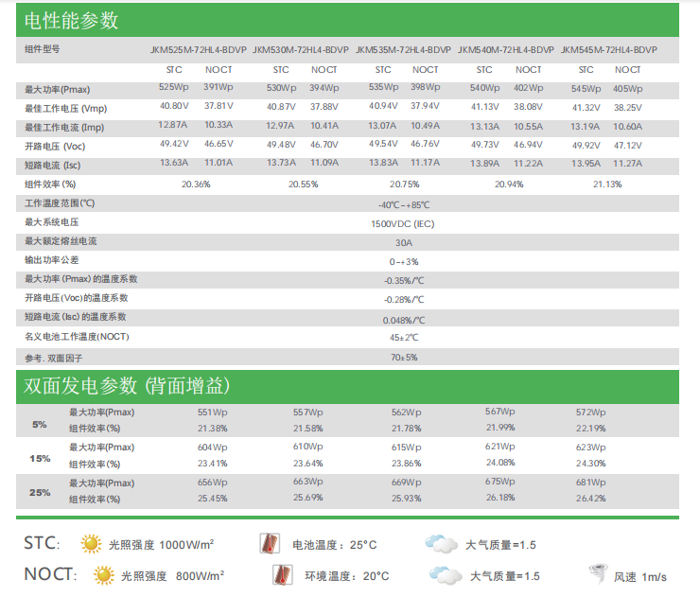
Task: Select the 组件型号 row label
Action: click(43, 49)
